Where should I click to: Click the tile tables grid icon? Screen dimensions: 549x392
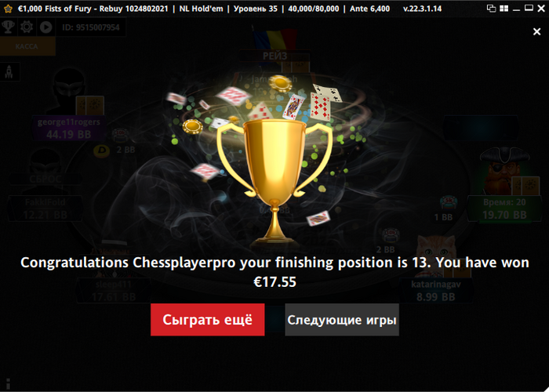(504, 9)
